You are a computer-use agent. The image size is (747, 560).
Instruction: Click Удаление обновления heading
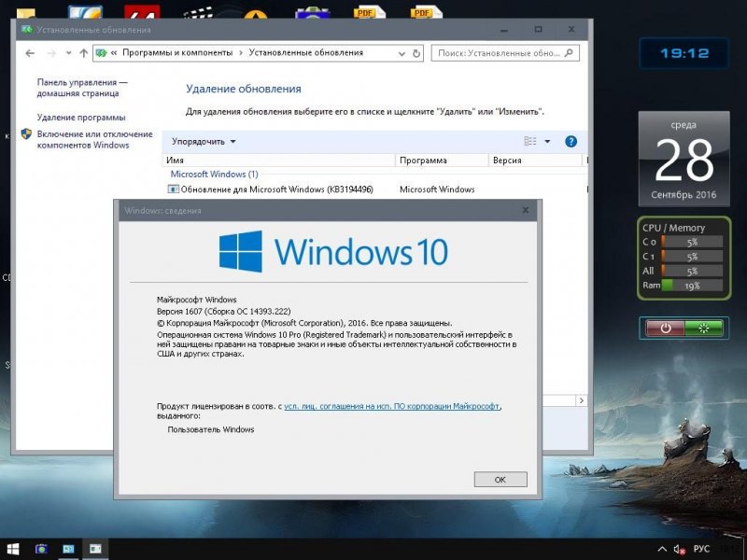point(244,89)
